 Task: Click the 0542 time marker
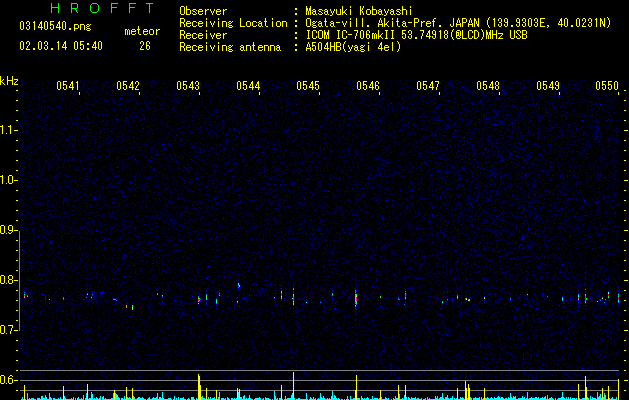(x=128, y=85)
